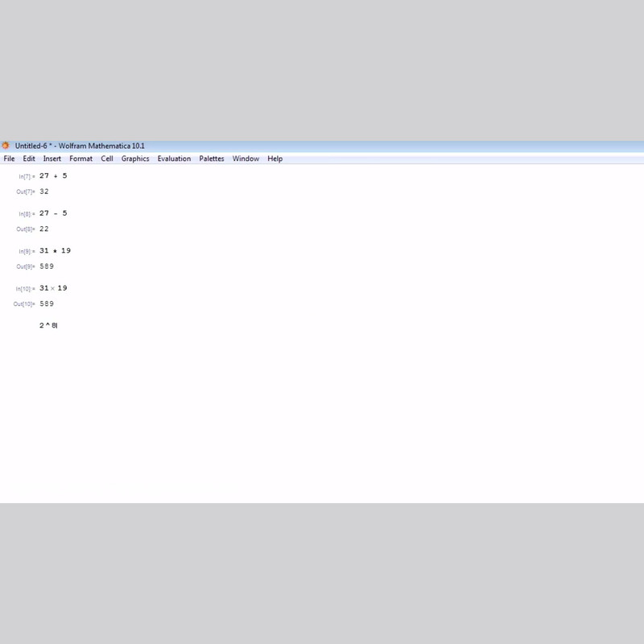The width and height of the screenshot is (644, 644).
Task: Select the Out[9] result 589
Action: [x=47, y=266]
